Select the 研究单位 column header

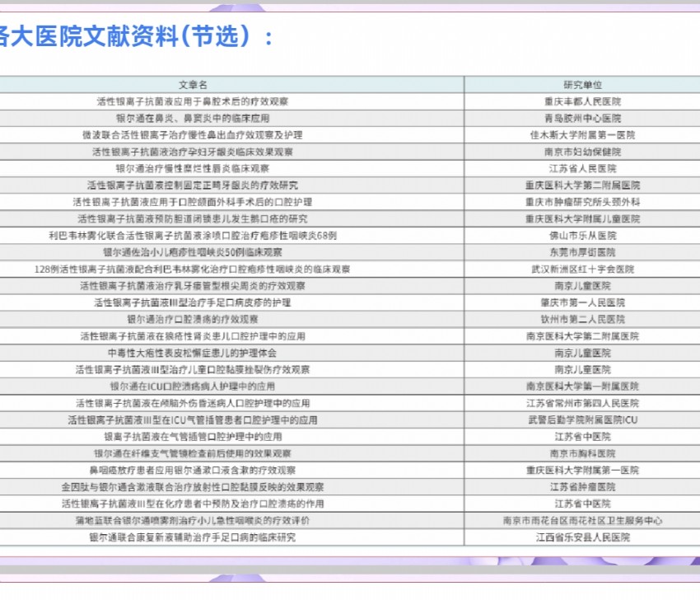click(582, 85)
